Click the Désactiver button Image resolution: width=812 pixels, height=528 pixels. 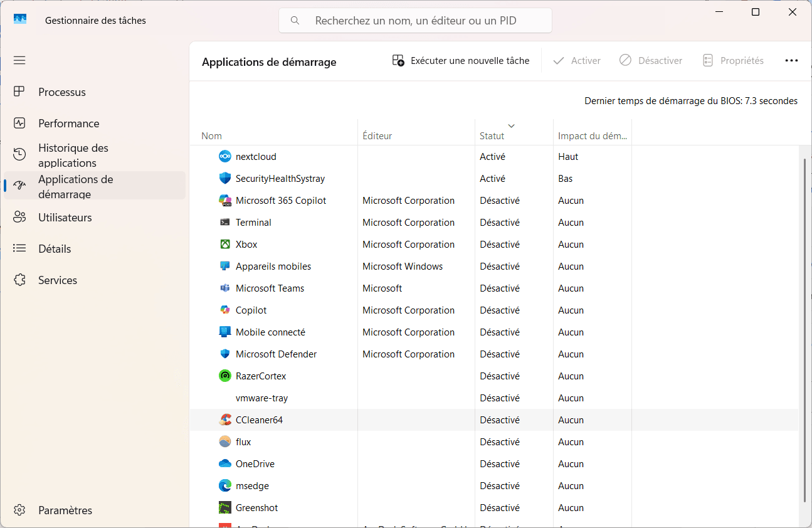(651, 60)
